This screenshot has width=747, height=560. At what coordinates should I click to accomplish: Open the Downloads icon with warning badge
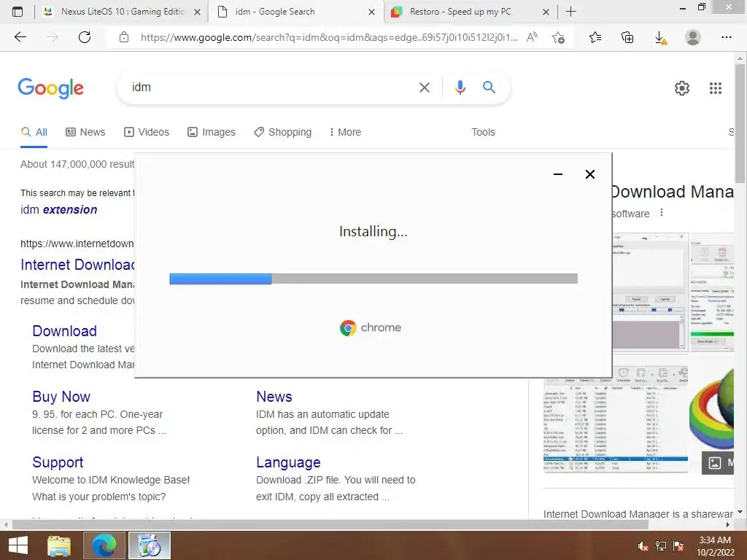(660, 38)
